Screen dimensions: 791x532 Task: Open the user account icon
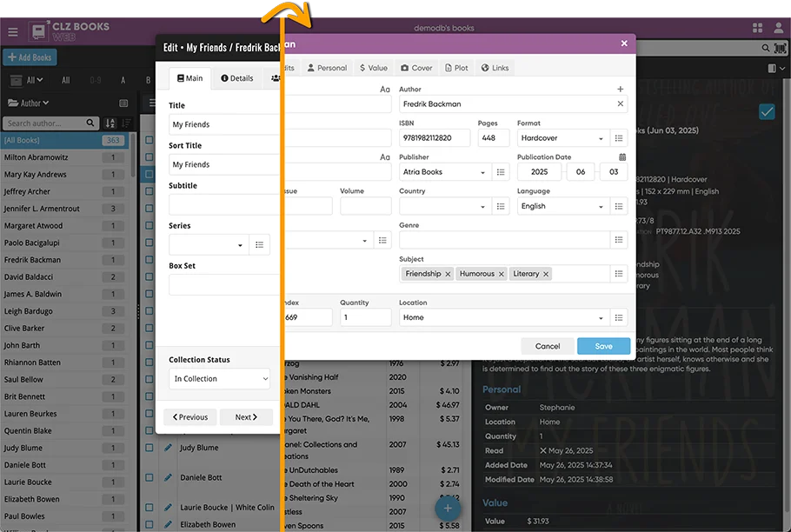[x=779, y=28]
